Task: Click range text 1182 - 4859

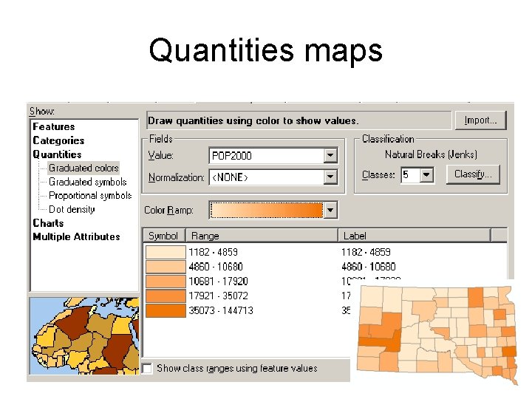Action: [213, 252]
